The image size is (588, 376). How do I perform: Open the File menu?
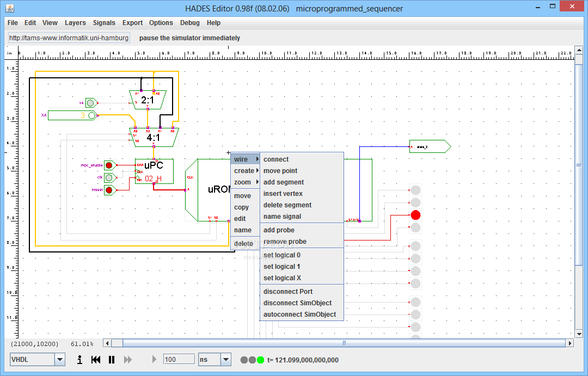[13, 23]
